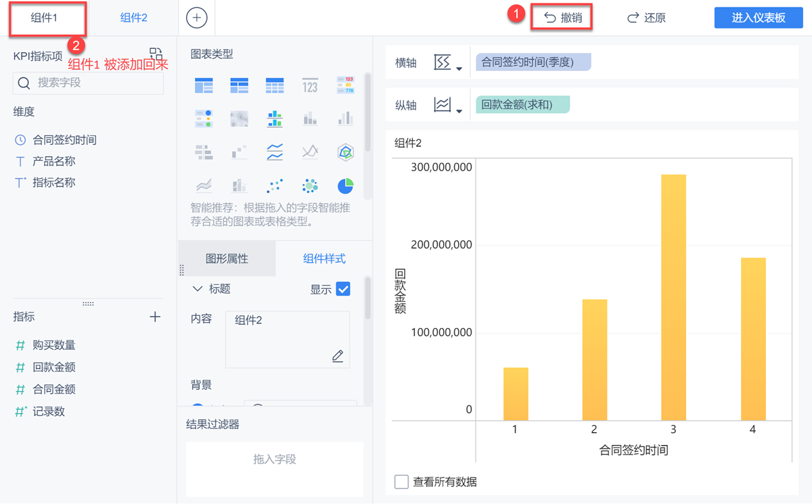Click the plus icon next to 指标
The height and width of the screenshot is (504, 812).
coord(155,317)
